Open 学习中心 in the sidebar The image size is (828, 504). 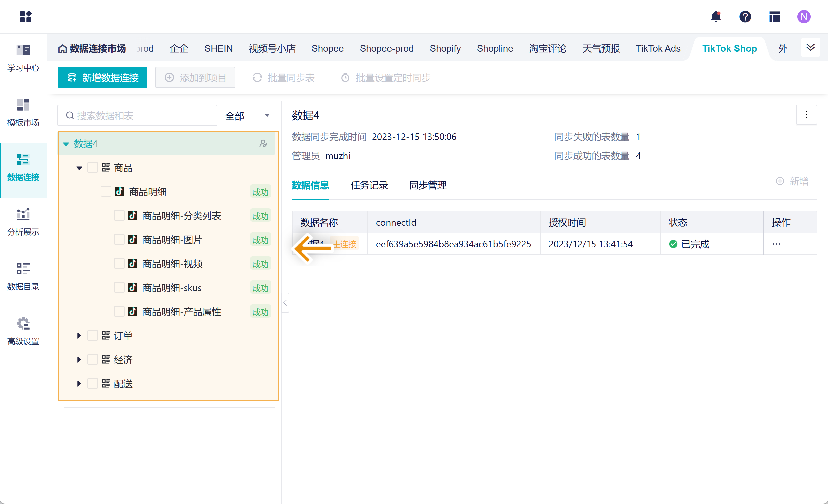point(23,58)
